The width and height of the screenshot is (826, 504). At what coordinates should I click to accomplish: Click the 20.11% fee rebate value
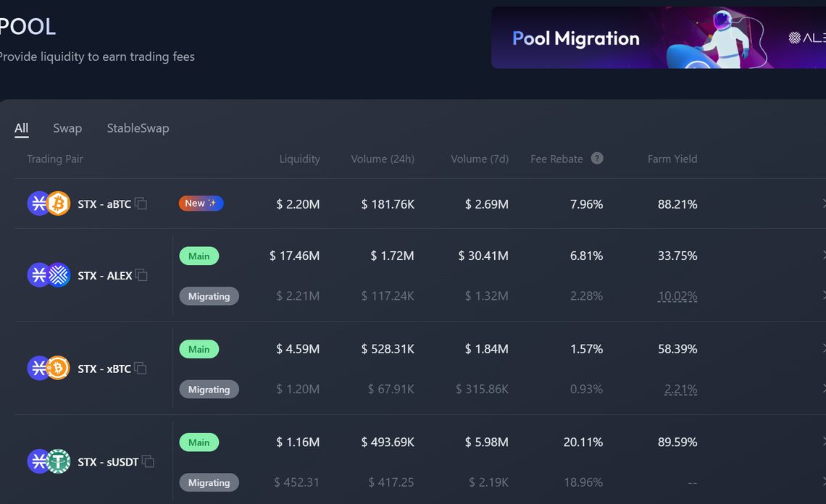tap(583, 442)
